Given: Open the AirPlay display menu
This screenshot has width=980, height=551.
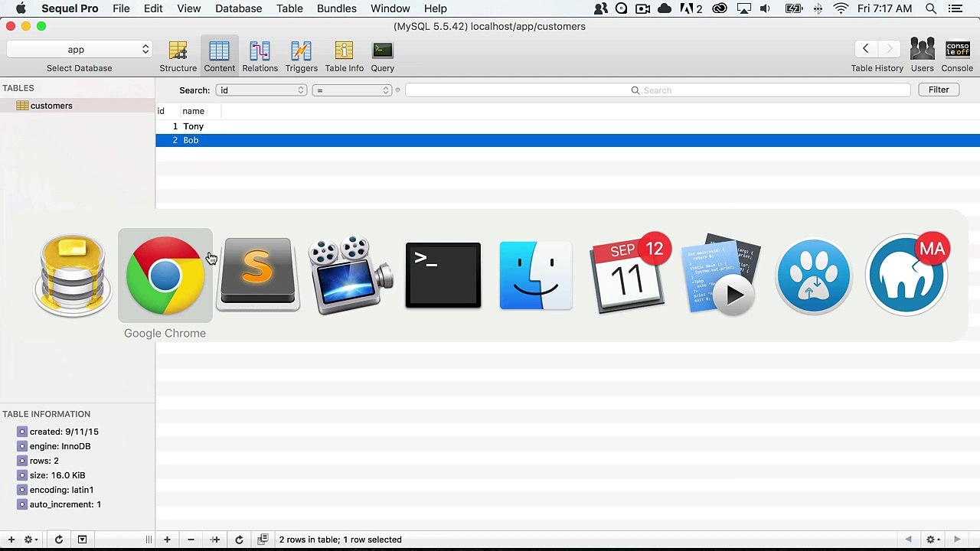Looking at the screenshot, I should [744, 8].
